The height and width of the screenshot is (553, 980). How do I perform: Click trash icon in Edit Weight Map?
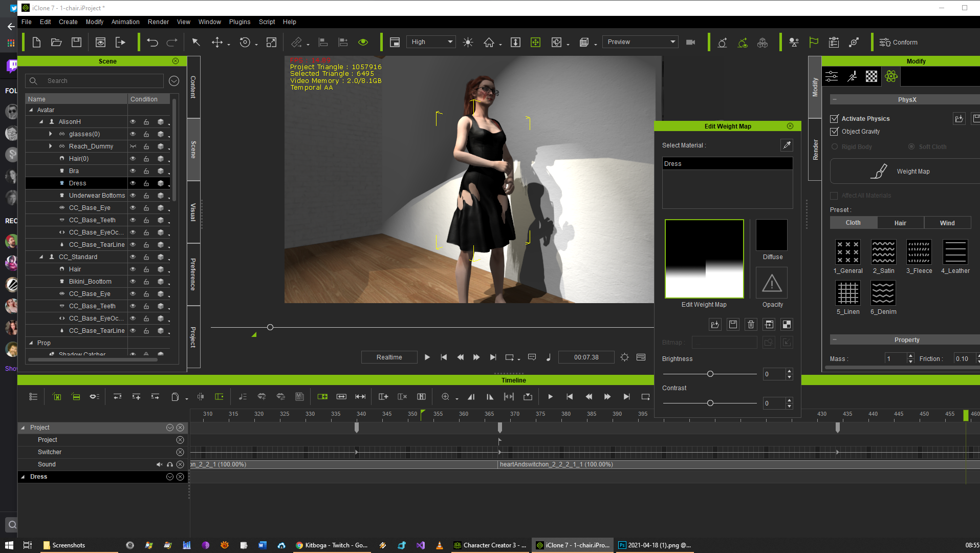point(751,324)
